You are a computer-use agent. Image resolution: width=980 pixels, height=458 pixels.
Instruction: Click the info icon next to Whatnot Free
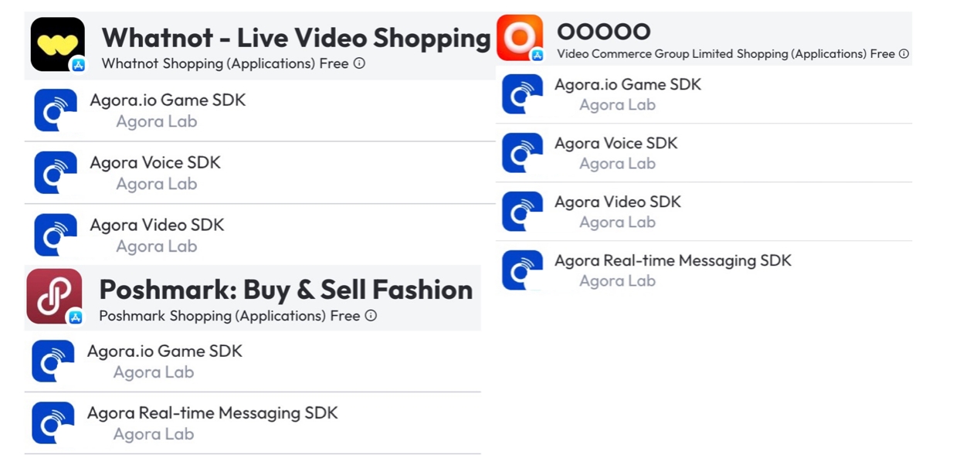(359, 63)
